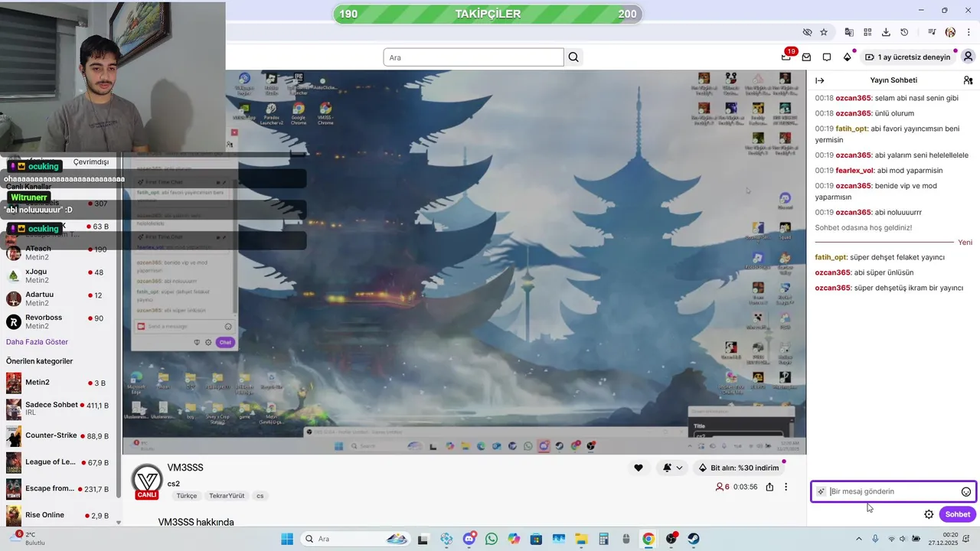Open xJogu channel in sidebar
The image size is (980, 551).
pos(58,276)
